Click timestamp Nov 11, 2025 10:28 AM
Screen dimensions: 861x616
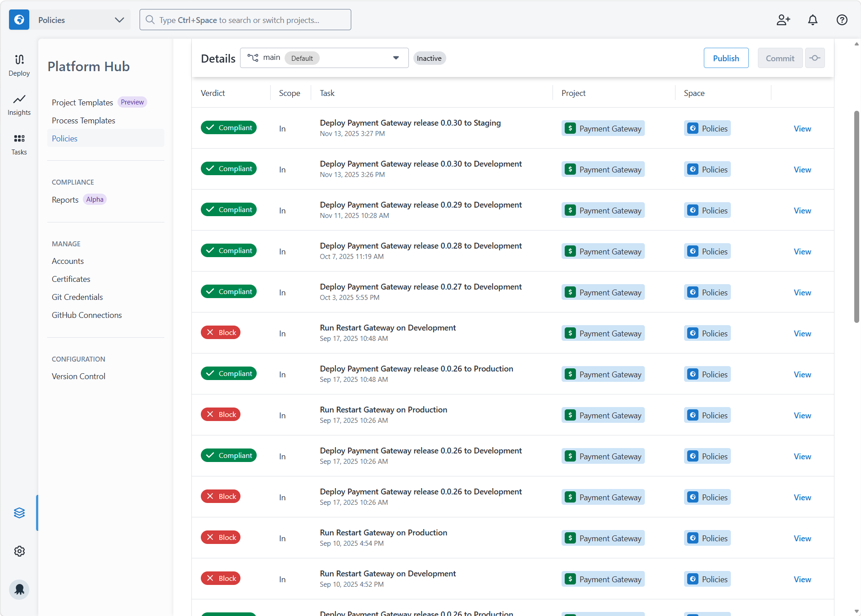[x=354, y=216]
